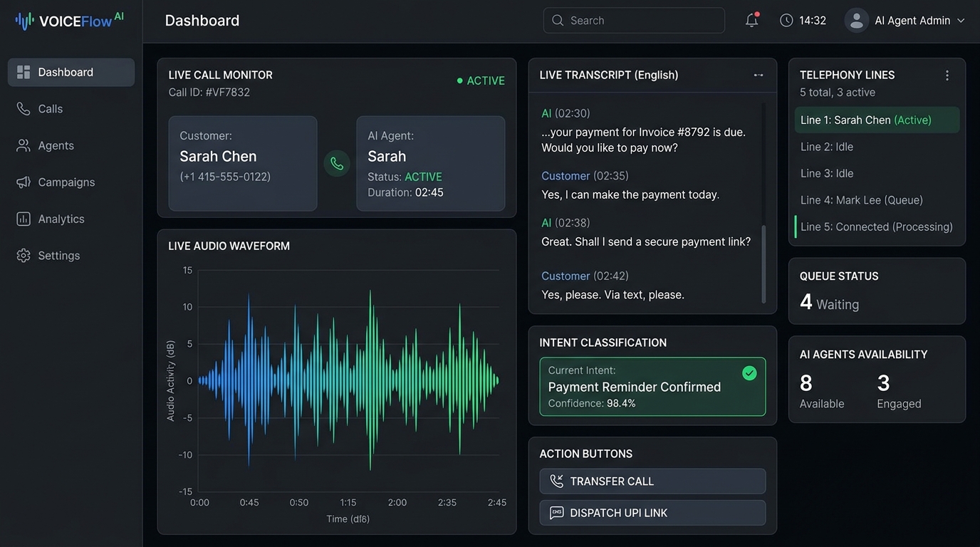Open the Agents menu item
Viewport: 980px width, 547px height.
pyautogui.click(x=71, y=145)
